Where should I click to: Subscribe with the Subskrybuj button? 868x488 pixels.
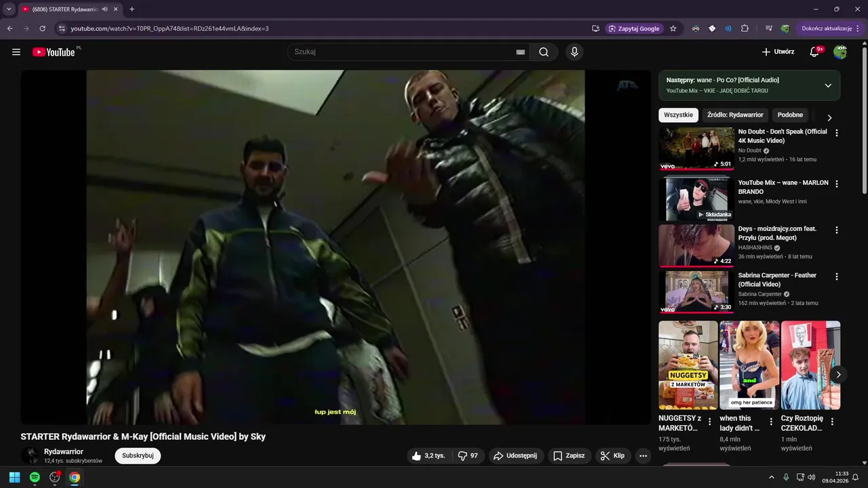(138, 455)
